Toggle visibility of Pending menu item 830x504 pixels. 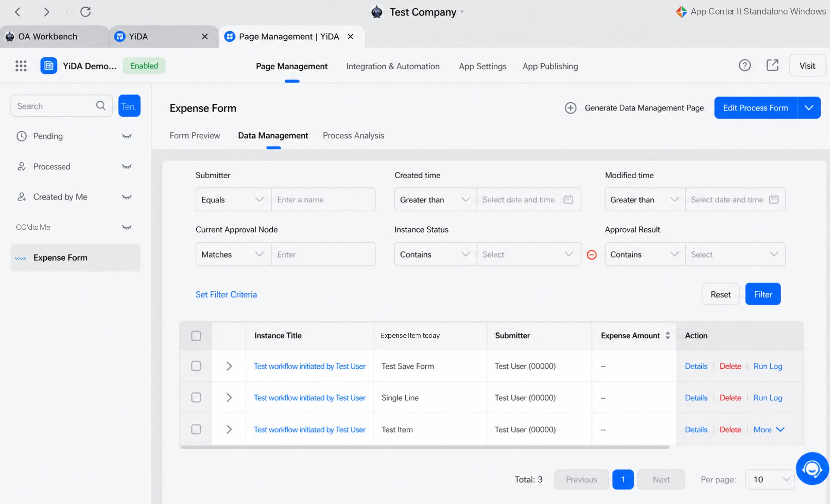[x=127, y=136]
